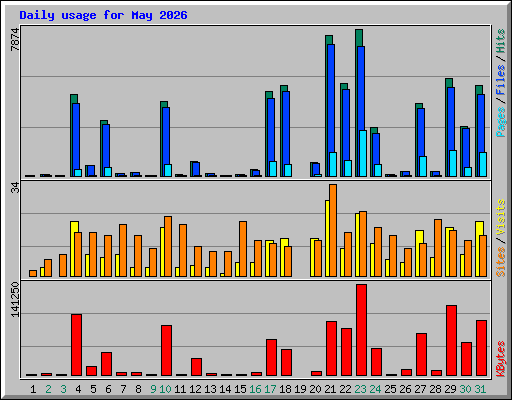Viewport: 512px width, 400px height.
Task: Click the 7874 axis maximum value
Action: click(15, 39)
